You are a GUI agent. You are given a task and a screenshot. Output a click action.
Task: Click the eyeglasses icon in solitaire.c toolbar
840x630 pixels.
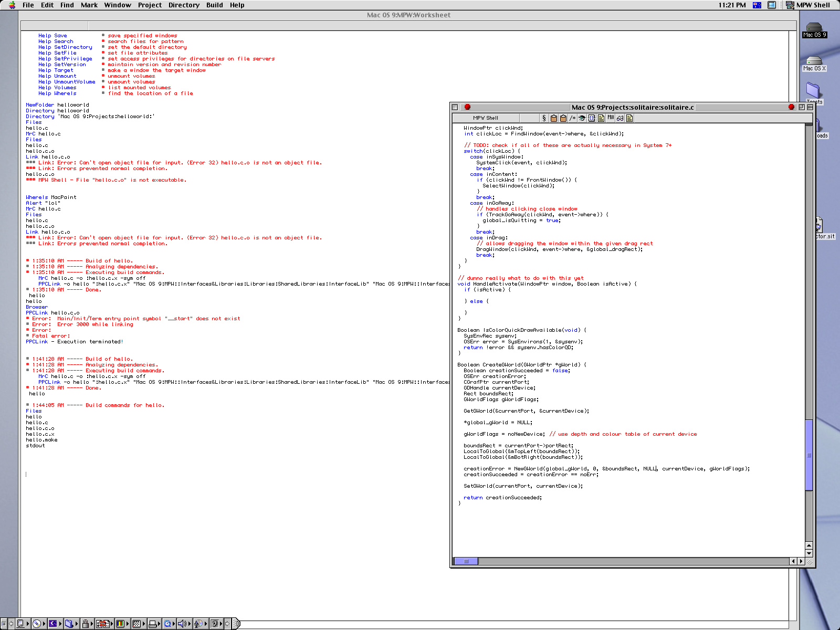[x=620, y=118]
